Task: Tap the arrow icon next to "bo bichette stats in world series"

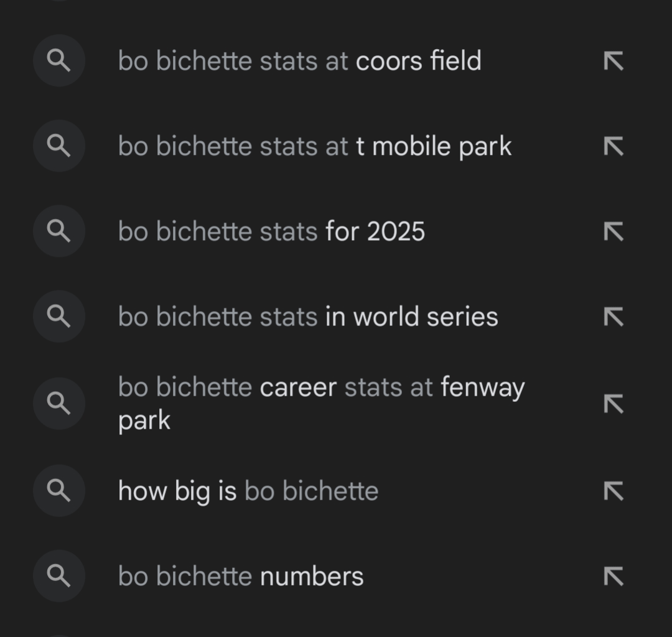Action: point(613,316)
